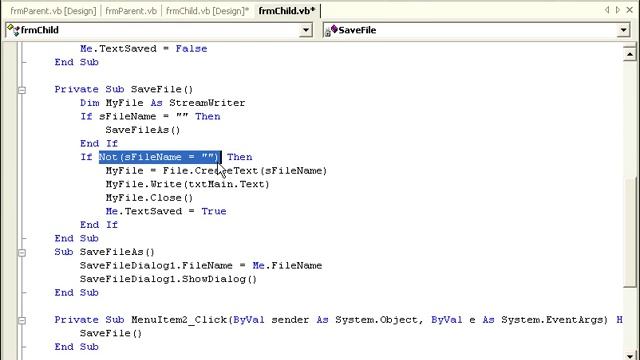Click the highlighted Not(sFileName = "") text

[x=160, y=157]
